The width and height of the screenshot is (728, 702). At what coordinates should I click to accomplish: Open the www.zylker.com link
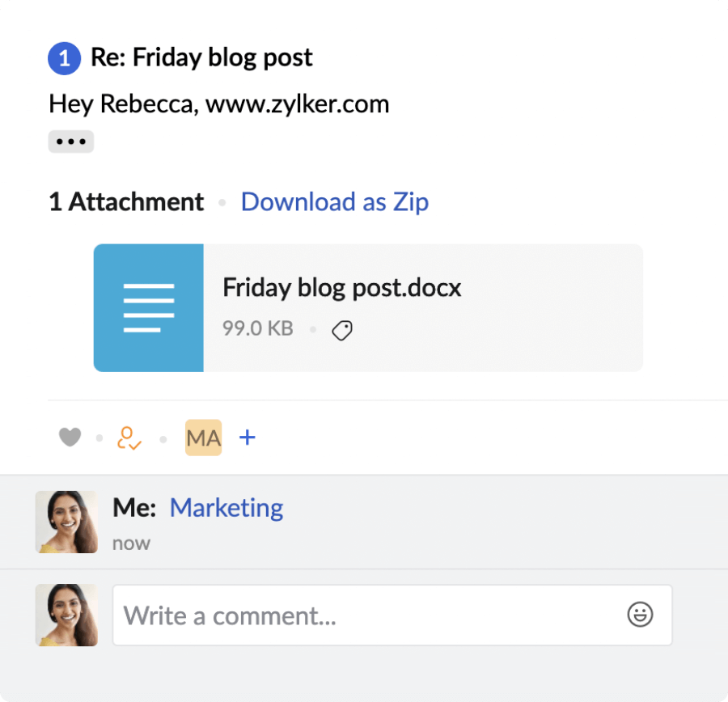click(x=297, y=104)
